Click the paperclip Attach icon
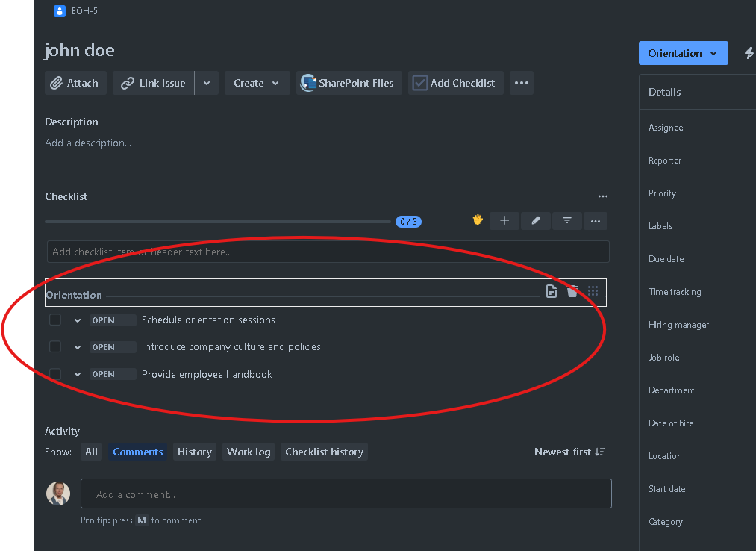Image resolution: width=756 pixels, height=551 pixels. 57,83
